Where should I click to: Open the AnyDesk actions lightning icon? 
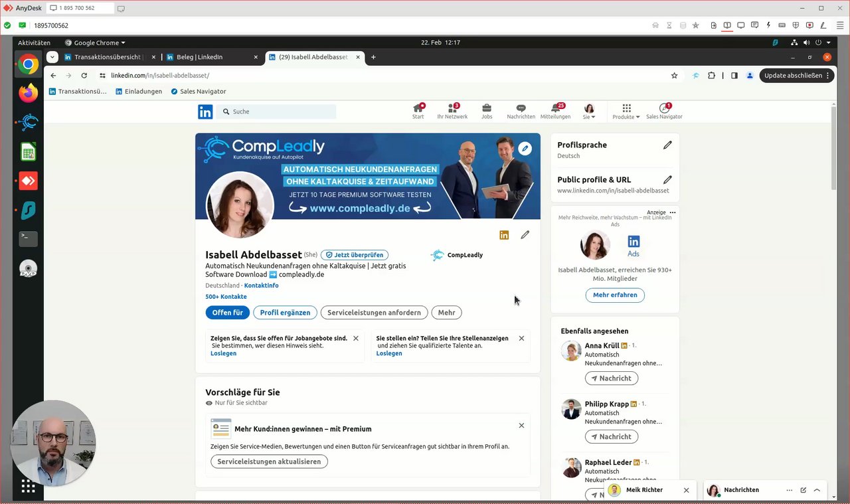[768, 25]
